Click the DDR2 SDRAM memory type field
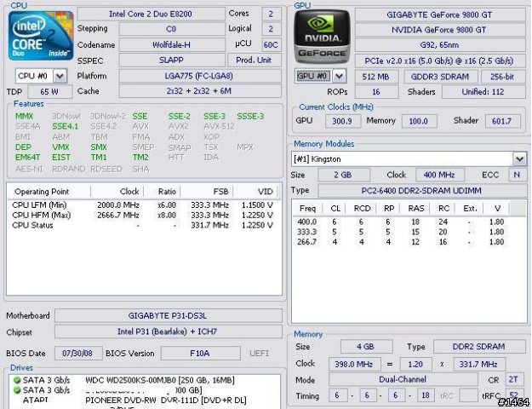532x409 pixels. coord(479,347)
